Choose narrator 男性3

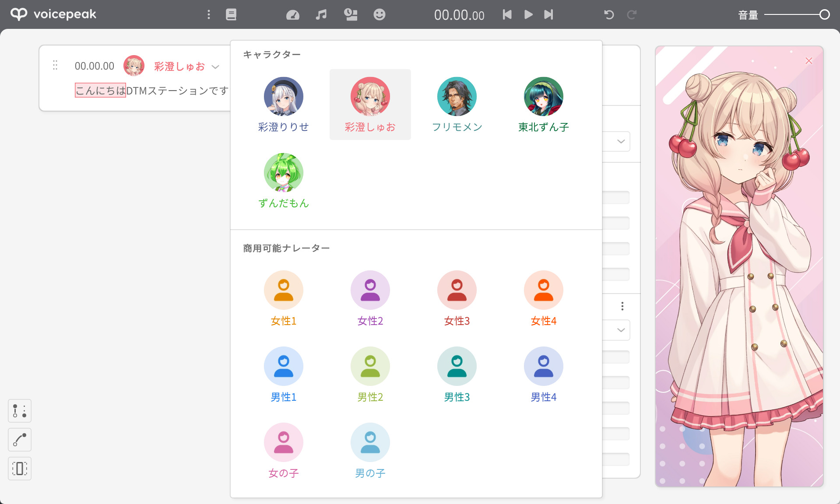pyautogui.click(x=457, y=374)
